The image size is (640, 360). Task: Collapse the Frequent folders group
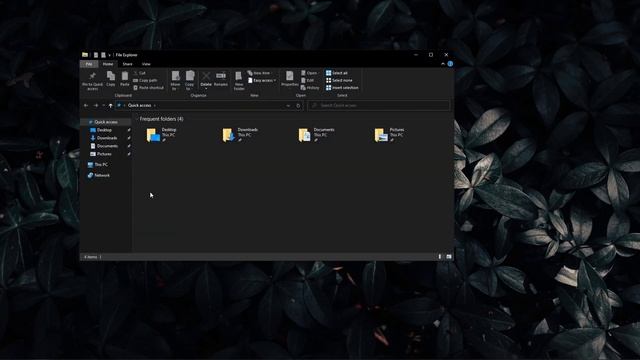click(x=137, y=119)
